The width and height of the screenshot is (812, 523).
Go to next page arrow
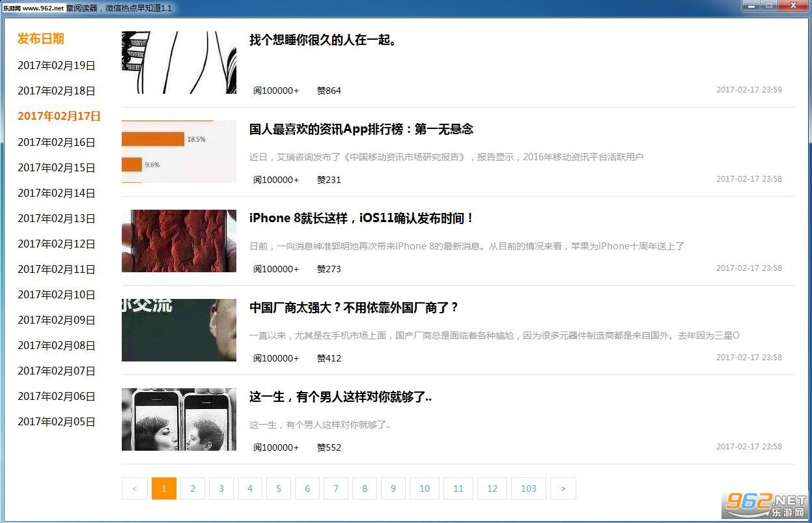pos(563,488)
